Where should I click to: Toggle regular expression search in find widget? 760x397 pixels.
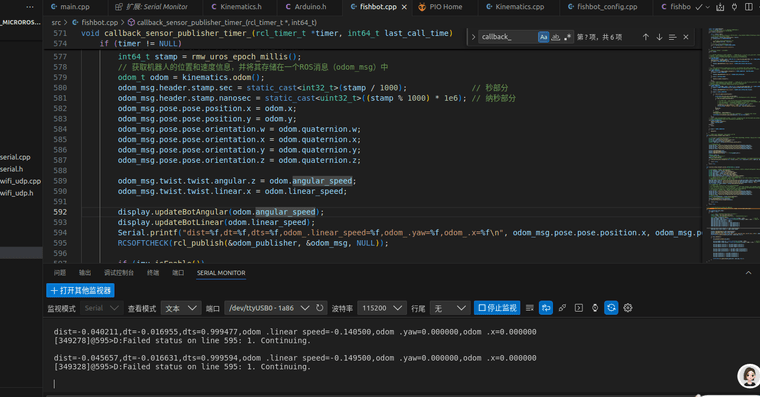point(567,37)
